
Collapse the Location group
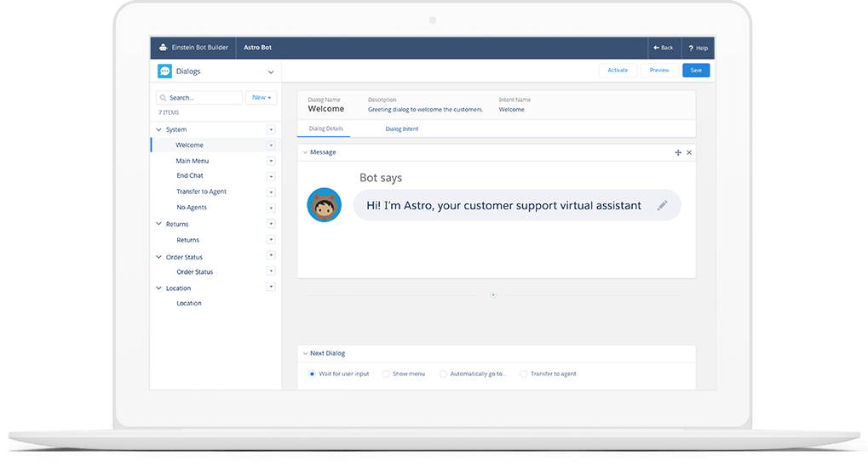click(x=159, y=288)
